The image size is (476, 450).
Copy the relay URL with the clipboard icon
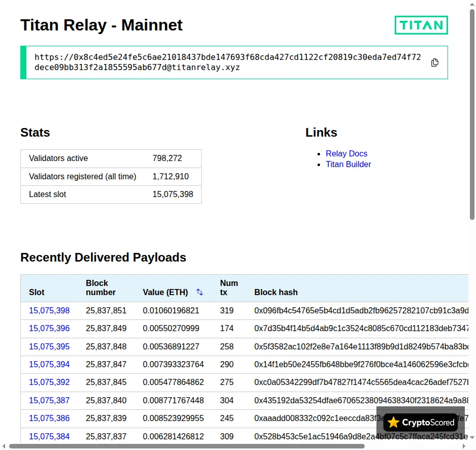click(x=435, y=62)
